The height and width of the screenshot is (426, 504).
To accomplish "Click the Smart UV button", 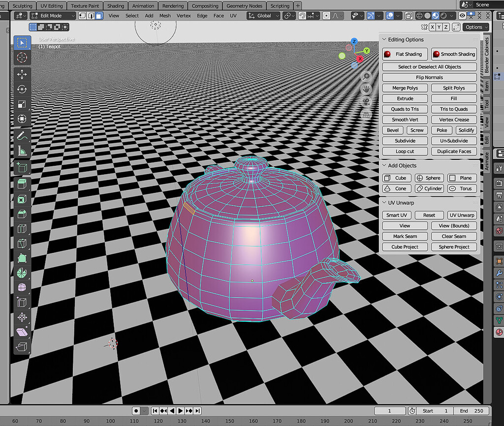I will [397, 215].
